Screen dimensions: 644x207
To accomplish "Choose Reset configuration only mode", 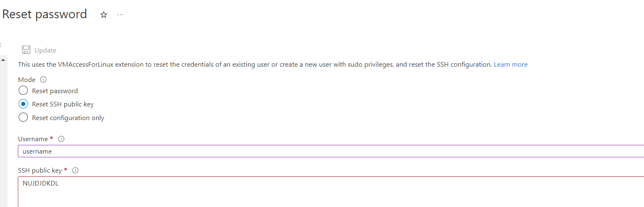I will point(23,118).
